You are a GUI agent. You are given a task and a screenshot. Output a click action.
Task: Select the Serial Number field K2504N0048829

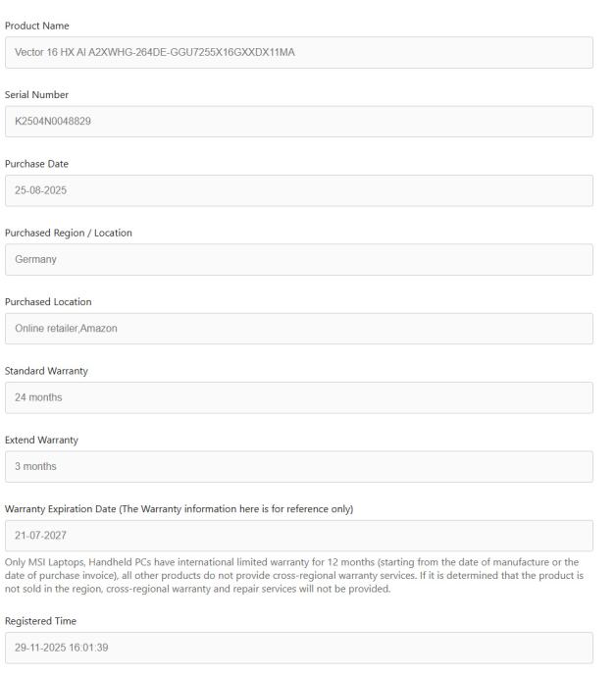click(x=299, y=122)
